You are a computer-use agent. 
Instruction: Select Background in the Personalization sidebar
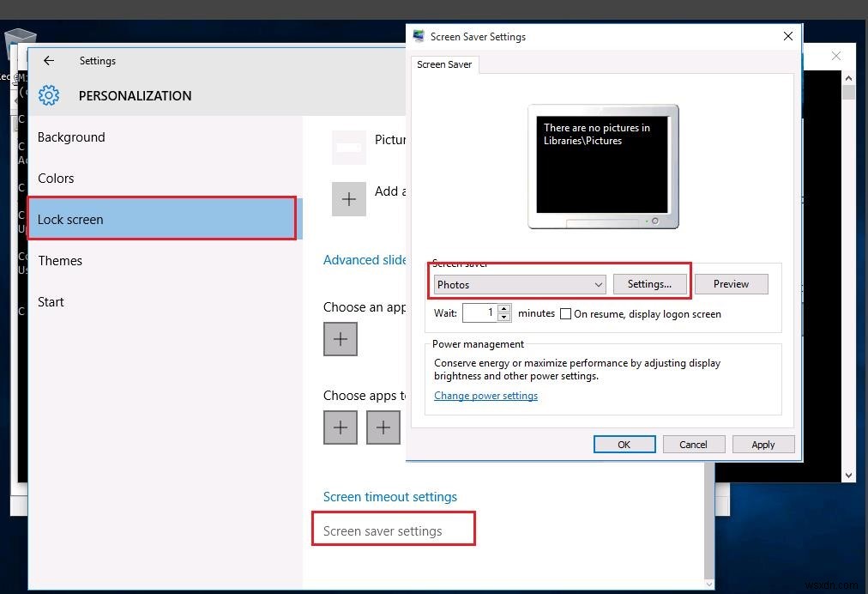71,136
